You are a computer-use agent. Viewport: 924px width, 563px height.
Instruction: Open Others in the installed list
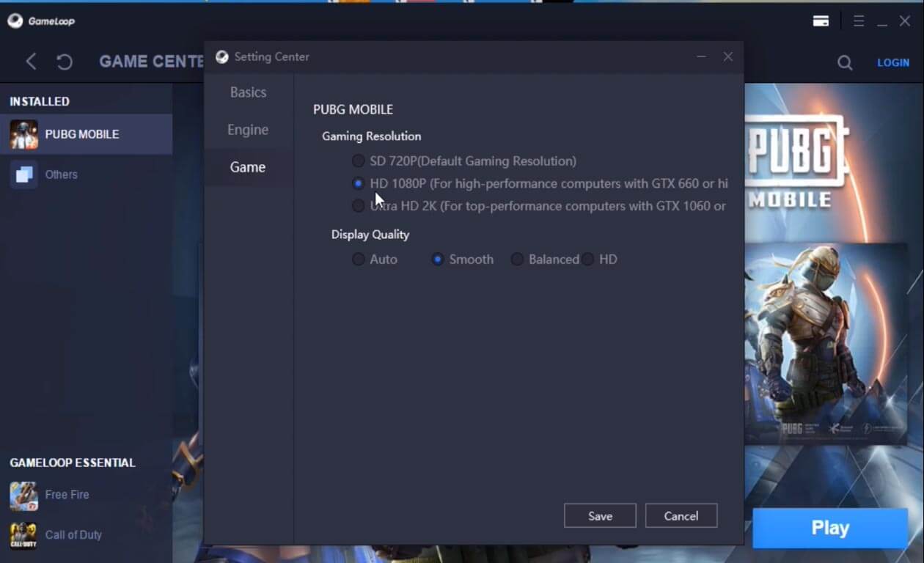[x=86, y=174]
